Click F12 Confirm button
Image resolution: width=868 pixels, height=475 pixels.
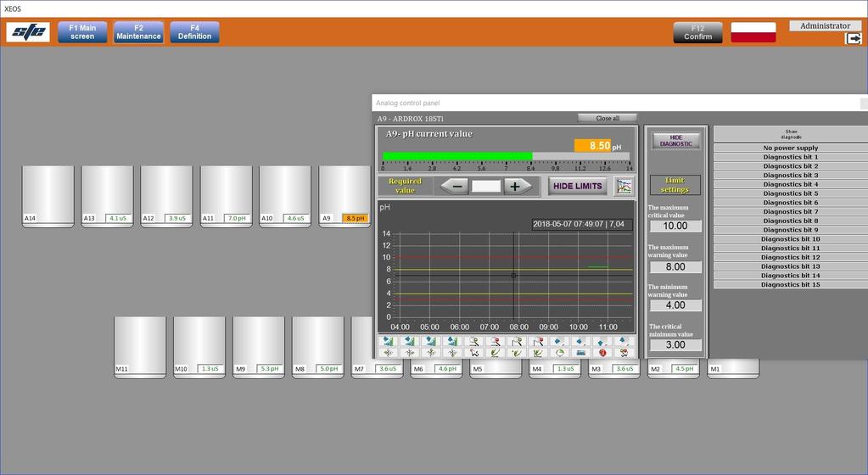(x=697, y=32)
